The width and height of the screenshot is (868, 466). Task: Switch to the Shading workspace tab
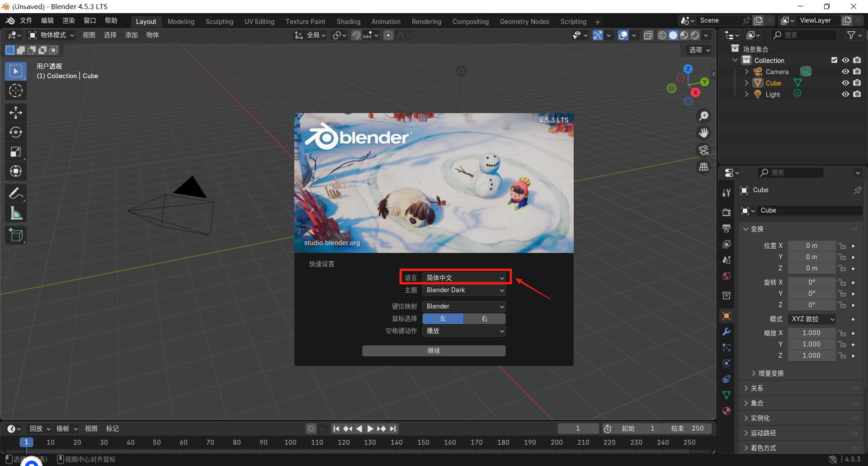click(x=348, y=21)
